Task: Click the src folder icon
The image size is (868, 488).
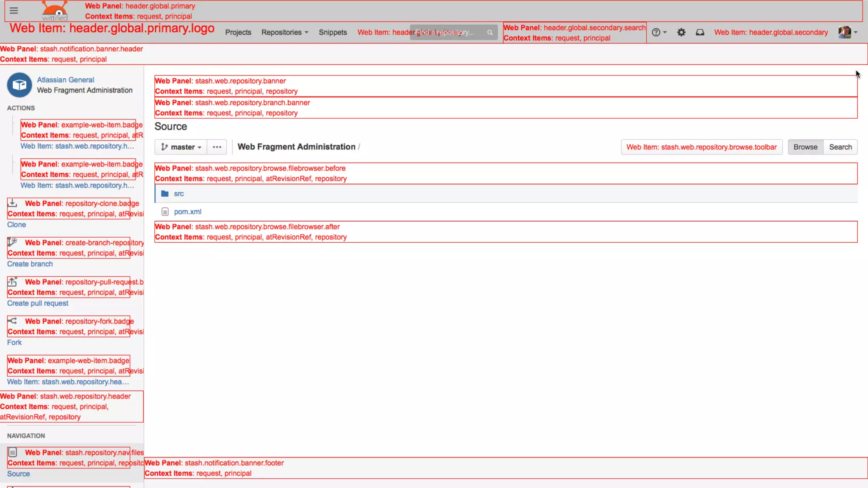Action: [165, 194]
